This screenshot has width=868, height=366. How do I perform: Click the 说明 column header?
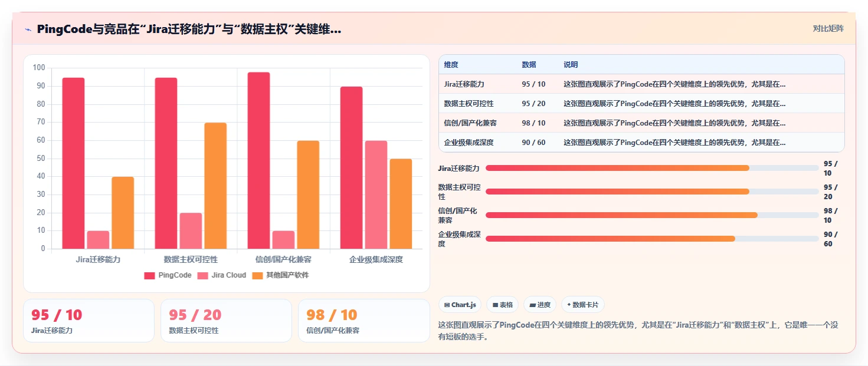571,64
